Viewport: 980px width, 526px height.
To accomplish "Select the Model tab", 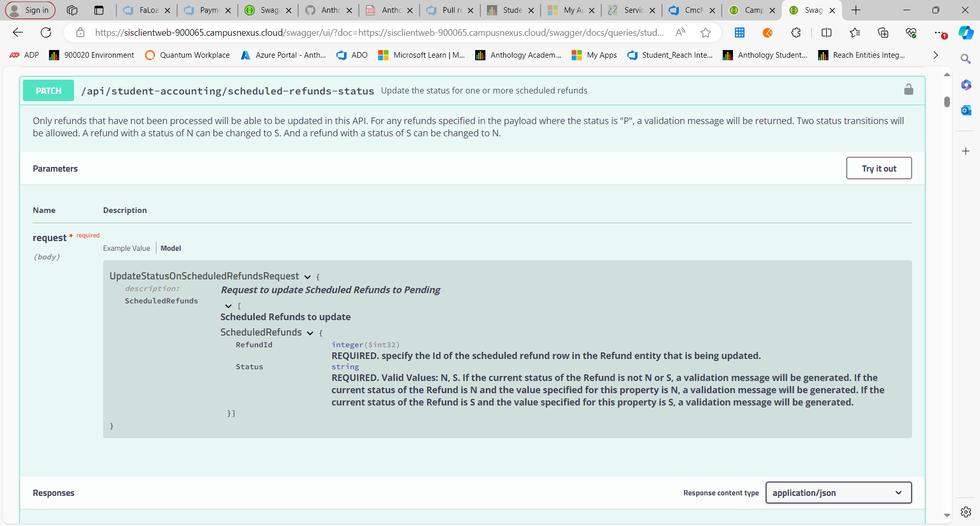I will (x=171, y=248).
